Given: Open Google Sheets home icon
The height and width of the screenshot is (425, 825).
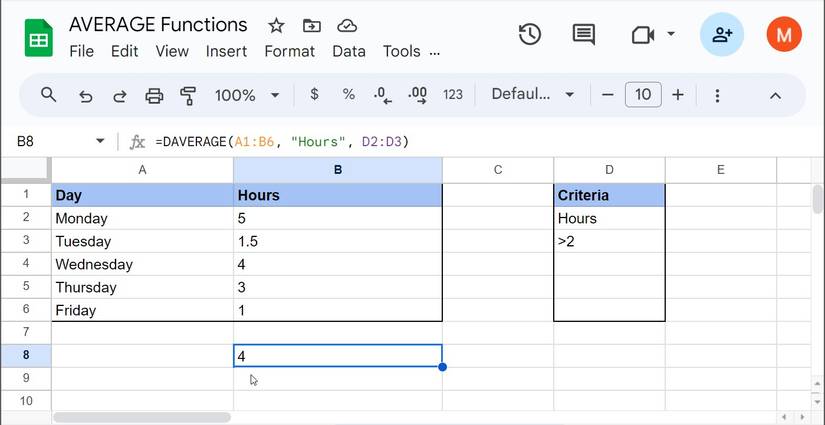Looking at the screenshot, I should 38,38.
